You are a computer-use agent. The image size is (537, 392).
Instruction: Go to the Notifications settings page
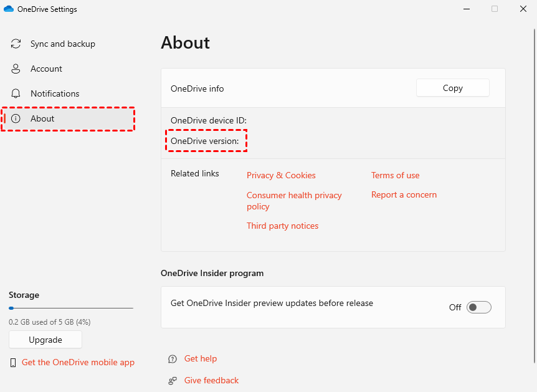pos(55,93)
